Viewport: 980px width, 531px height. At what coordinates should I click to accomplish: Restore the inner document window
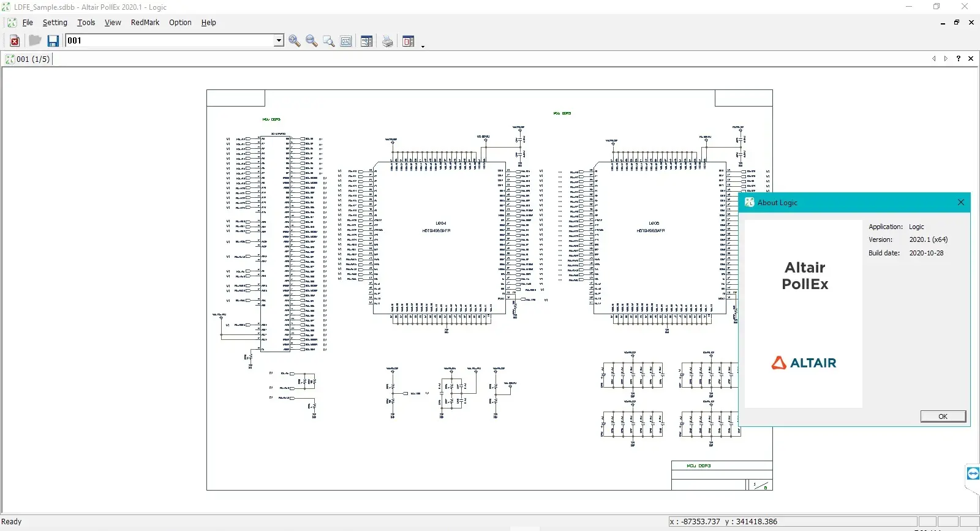(x=957, y=23)
